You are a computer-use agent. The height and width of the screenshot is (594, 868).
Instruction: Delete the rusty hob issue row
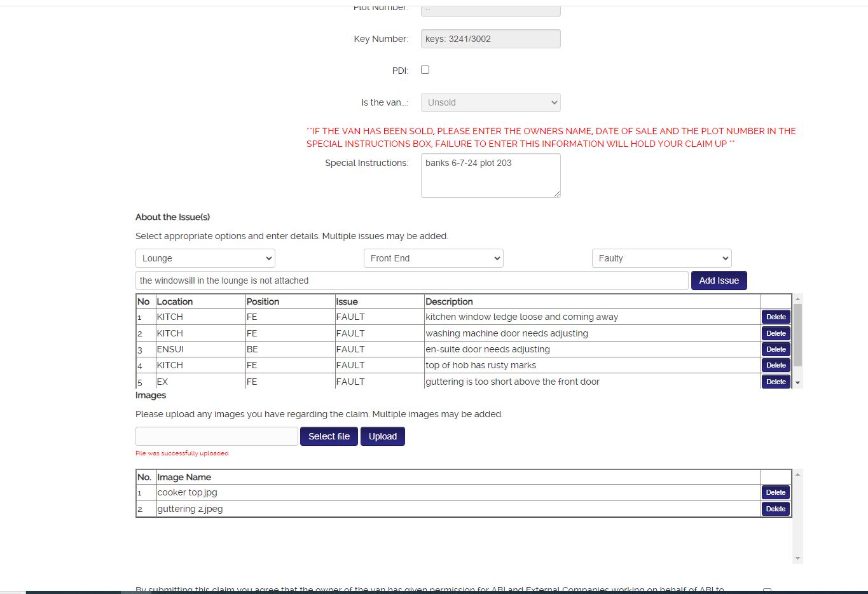pos(775,365)
